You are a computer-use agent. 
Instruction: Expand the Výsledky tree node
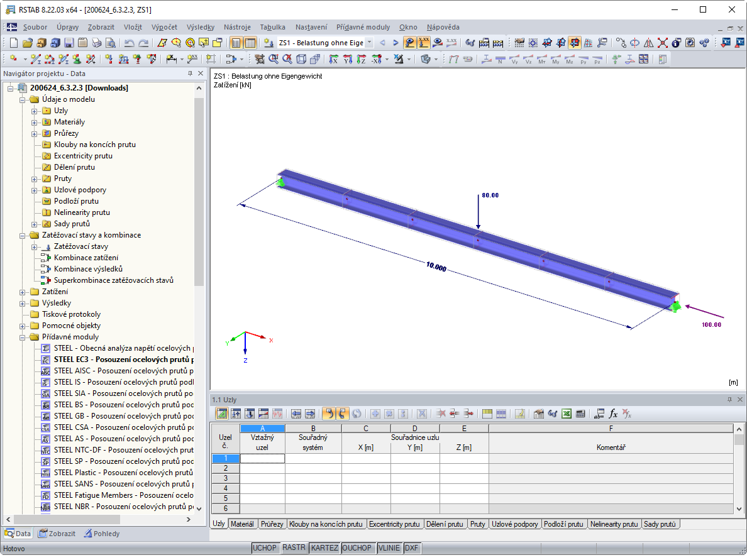(x=23, y=304)
